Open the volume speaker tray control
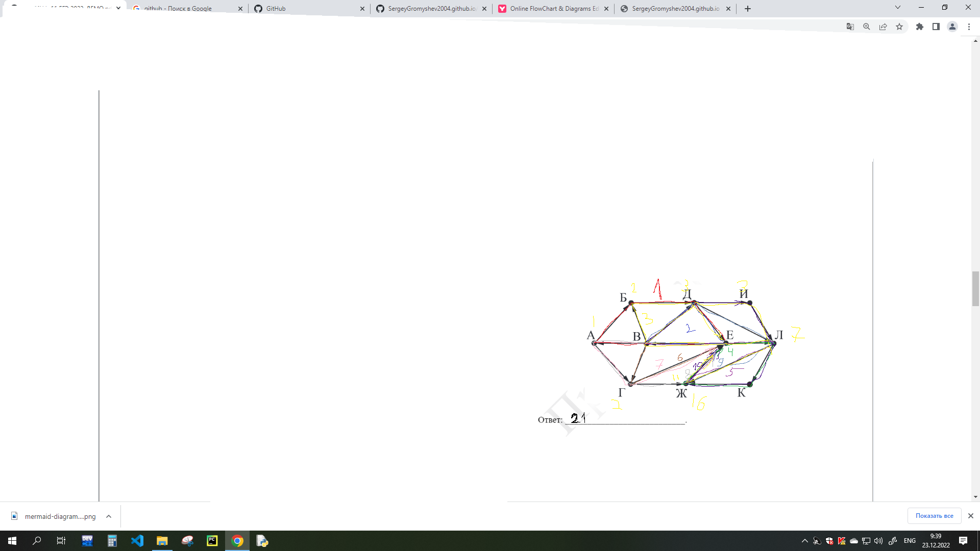 [878, 541]
